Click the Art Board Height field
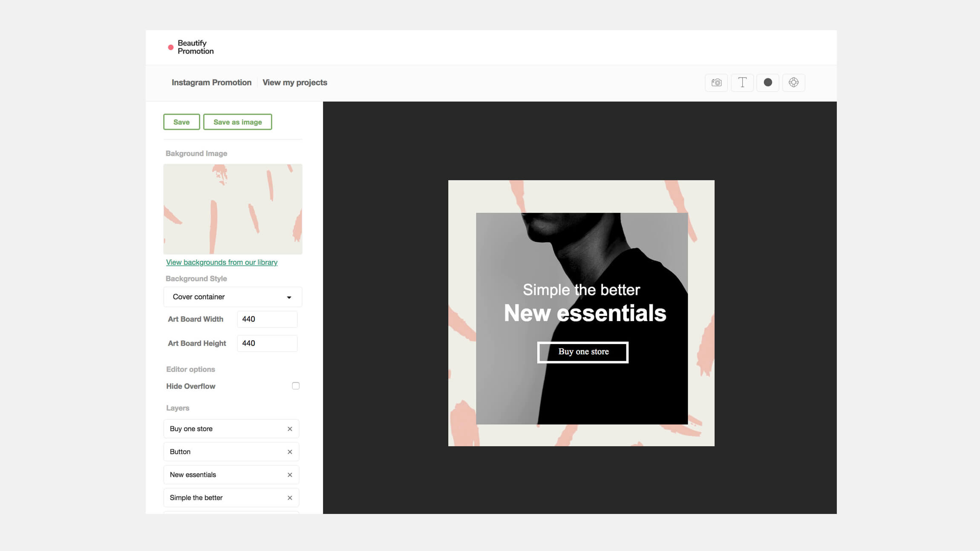Screen dimensions: 980x551 (267, 343)
